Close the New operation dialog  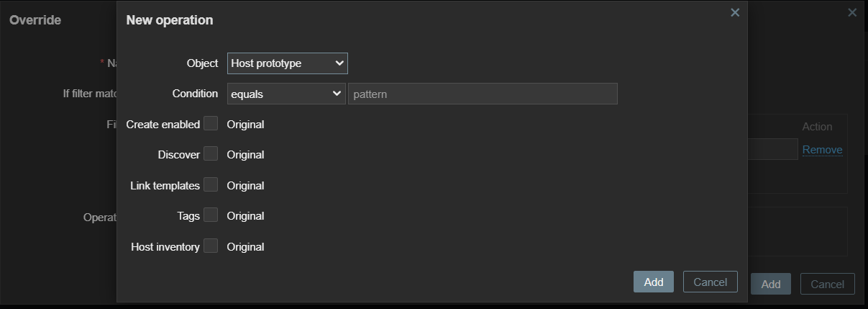[735, 12]
